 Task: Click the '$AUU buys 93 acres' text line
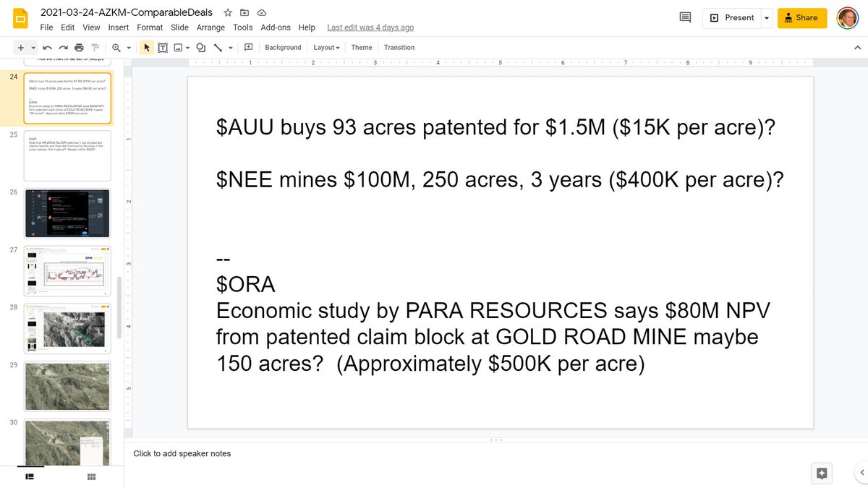click(496, 127)
